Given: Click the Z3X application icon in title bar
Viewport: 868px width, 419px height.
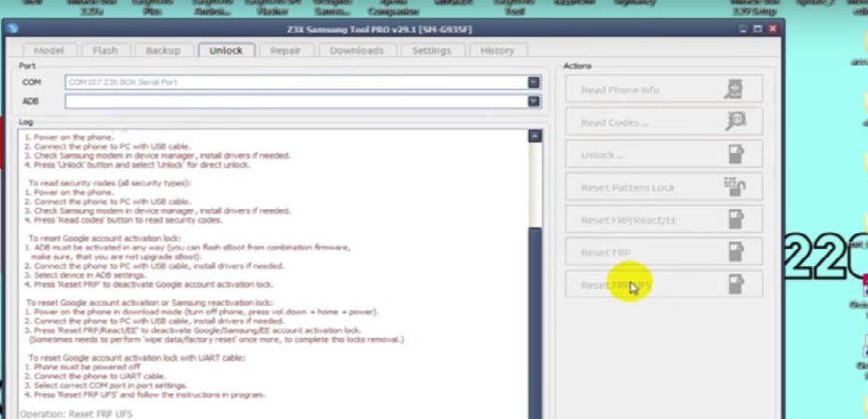Looking at the screenshot, I should [13, 29].
